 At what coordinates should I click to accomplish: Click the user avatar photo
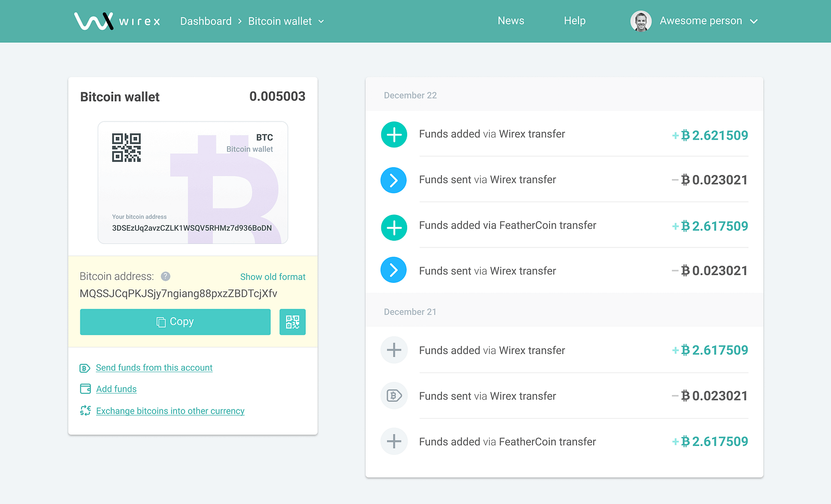tap(641, 21)
